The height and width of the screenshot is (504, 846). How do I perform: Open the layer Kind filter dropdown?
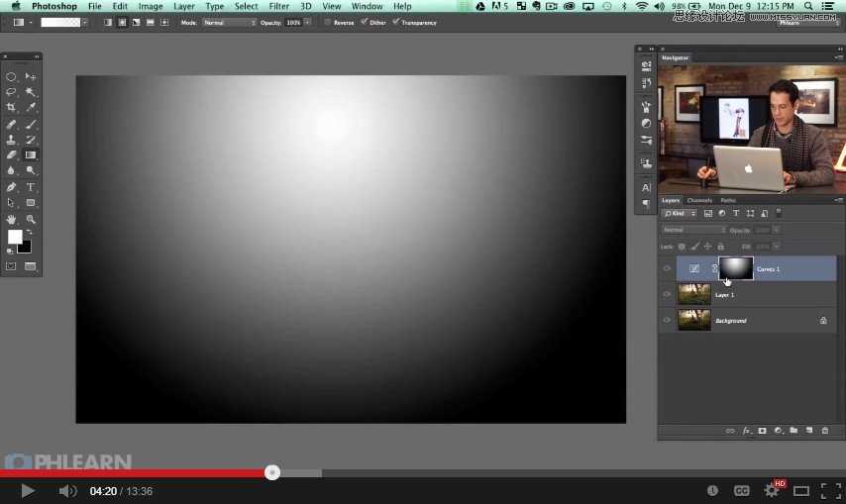point(681,213)
